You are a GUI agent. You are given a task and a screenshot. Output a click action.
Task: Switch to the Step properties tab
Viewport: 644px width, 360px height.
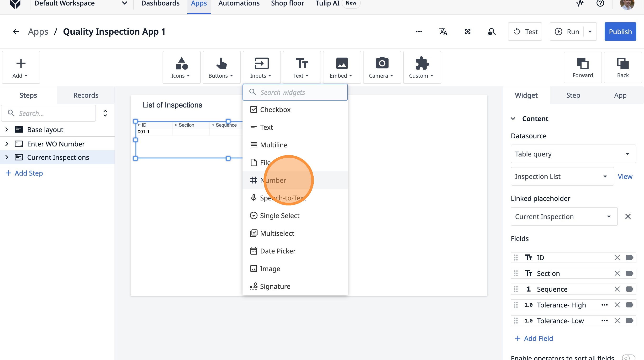point(573,95)
